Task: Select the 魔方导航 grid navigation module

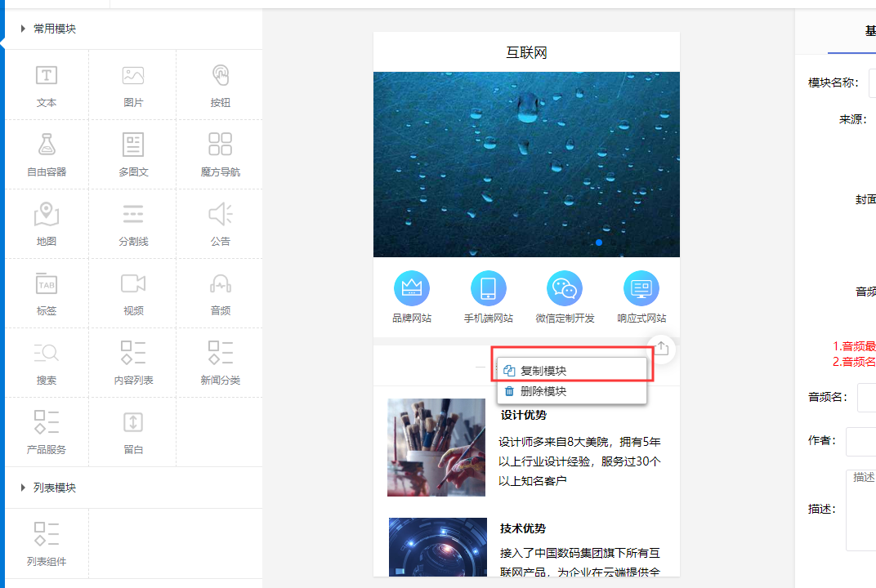Action: coord(220,145)
